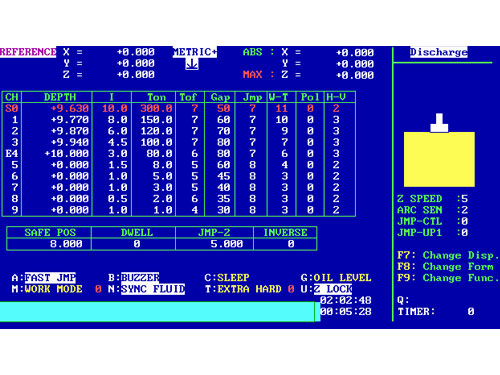The image size is (500, 375).
Task: Click the ARC SEN setting
Action: [x=433, y=210]
